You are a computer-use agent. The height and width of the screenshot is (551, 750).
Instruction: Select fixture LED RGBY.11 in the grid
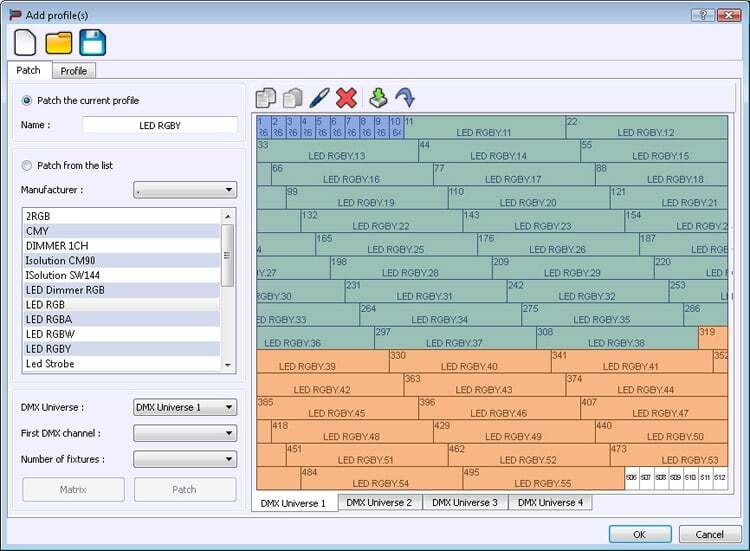(485, 127)
